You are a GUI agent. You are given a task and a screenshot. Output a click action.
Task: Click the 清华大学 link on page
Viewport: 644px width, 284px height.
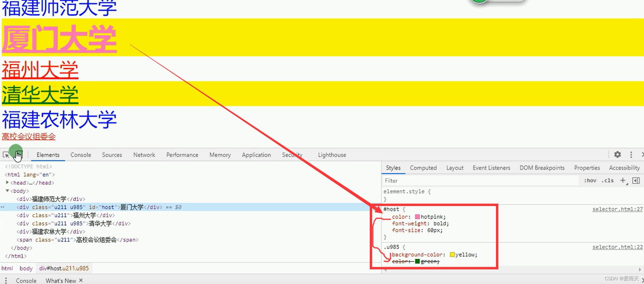click(x=40, y=94)
